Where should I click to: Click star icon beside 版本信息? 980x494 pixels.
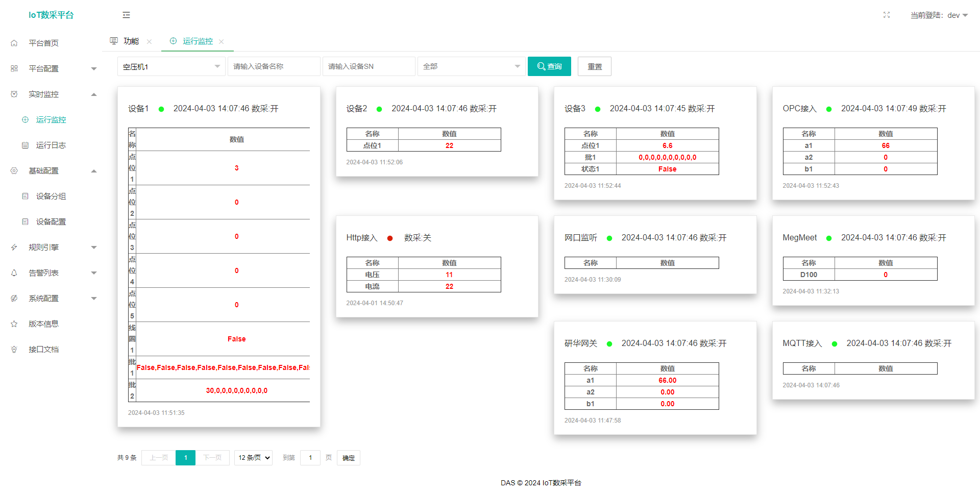(x=14, y=324)
